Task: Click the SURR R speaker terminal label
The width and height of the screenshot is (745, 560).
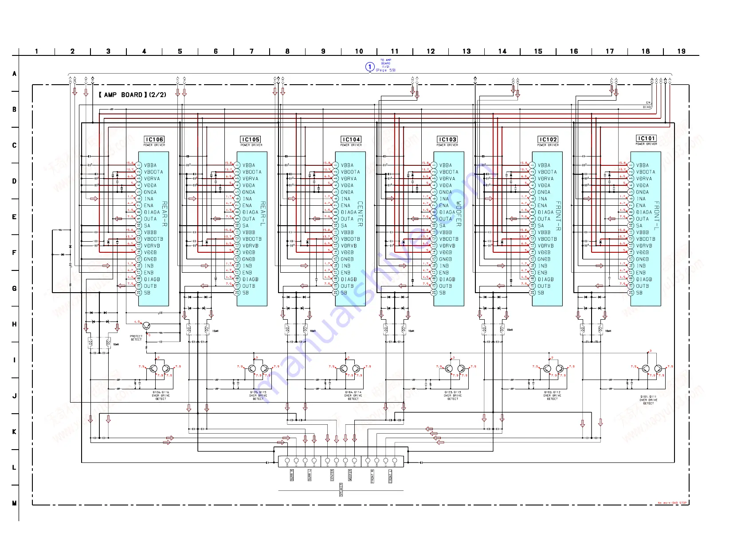Action: click(291, 475)
